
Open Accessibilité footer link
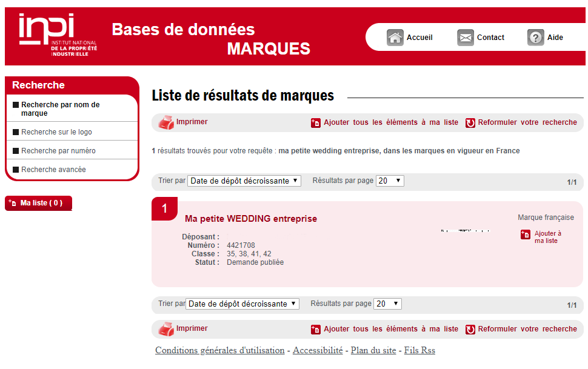coord(318,350)
